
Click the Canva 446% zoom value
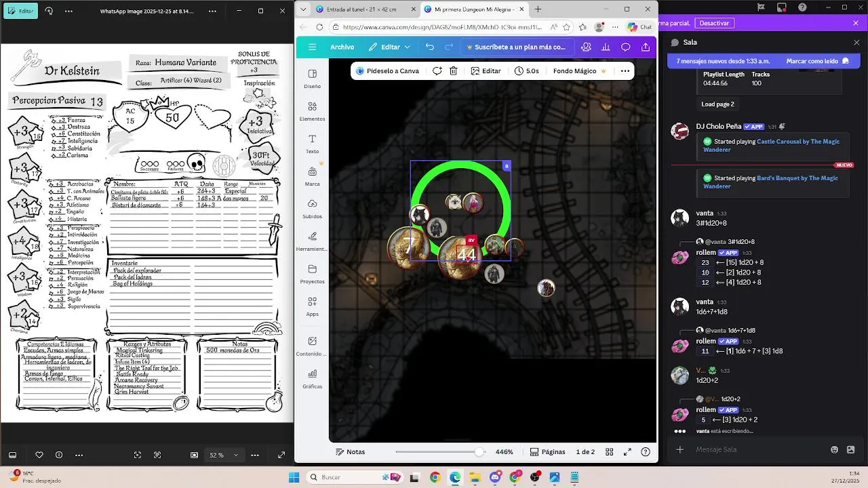tap(504, 452)
